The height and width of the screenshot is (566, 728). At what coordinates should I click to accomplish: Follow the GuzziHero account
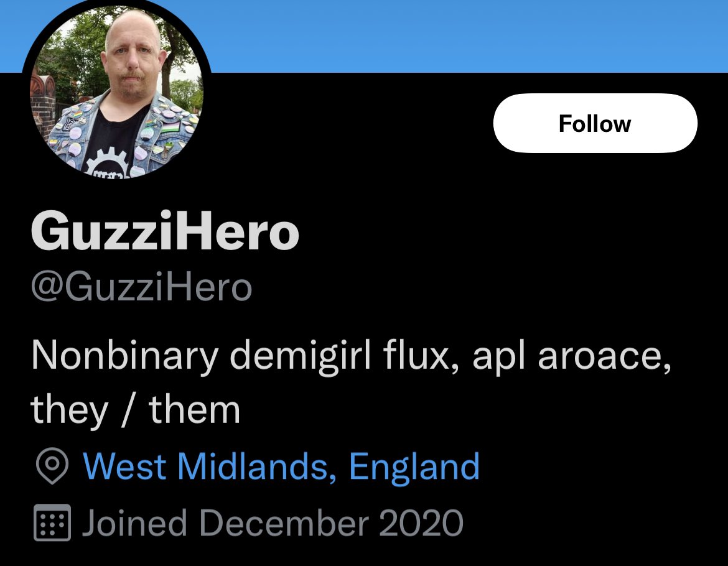point(595,123)
